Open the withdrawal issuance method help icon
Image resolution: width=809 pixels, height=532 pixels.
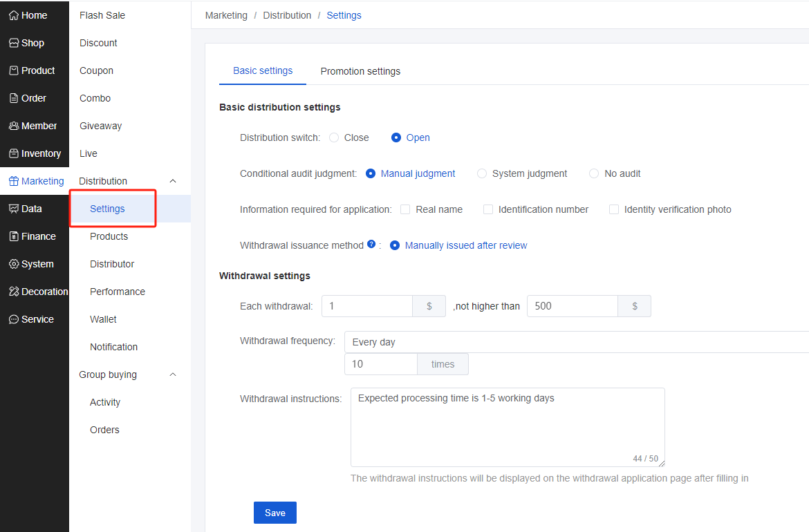tap(371, 245)
